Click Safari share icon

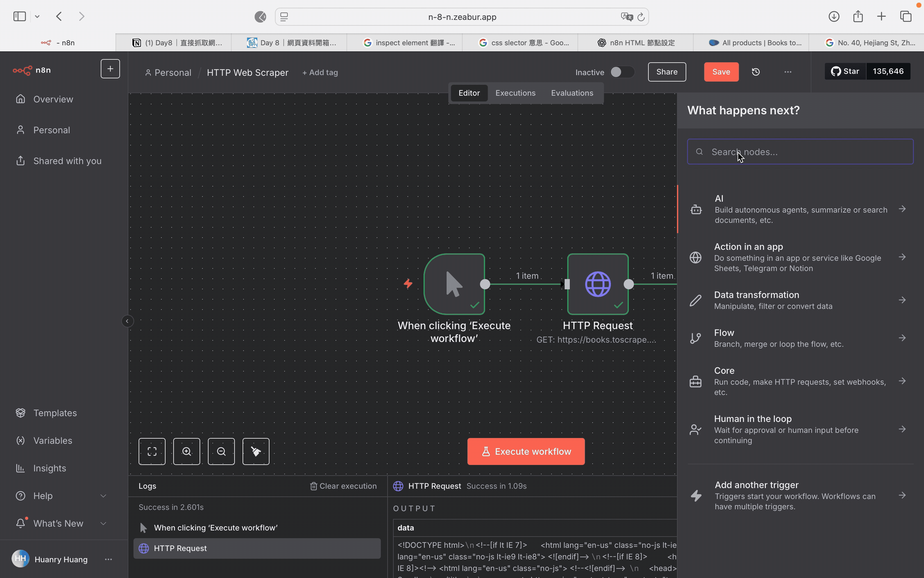click(858, 16)
